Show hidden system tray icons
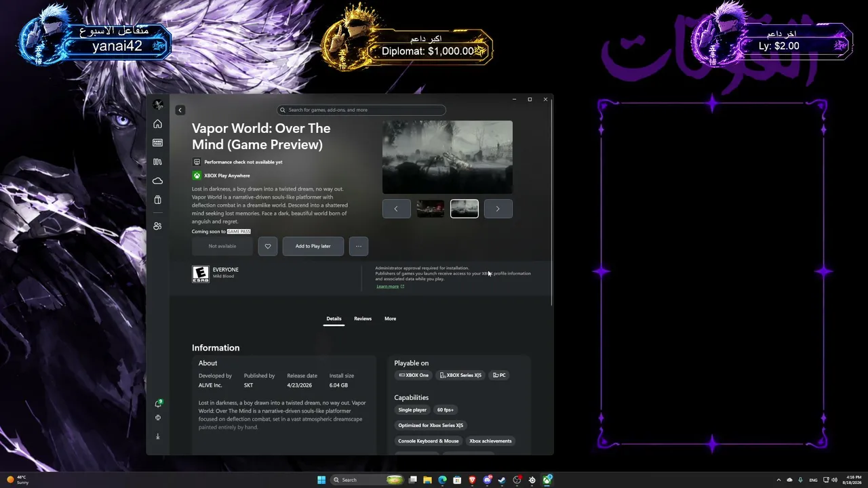Screen dimensions: 868x488 778,480
